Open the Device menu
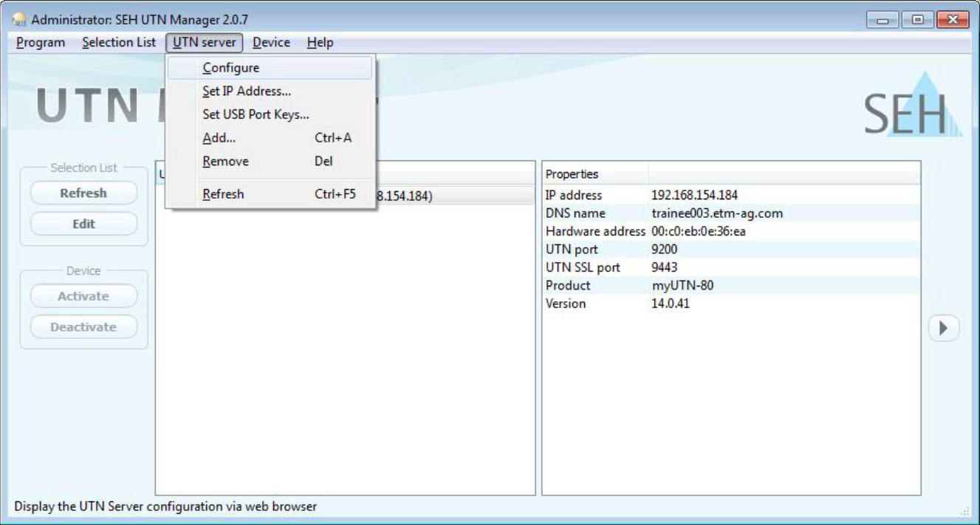Screen dimensions: 980x525 (271, 43)
